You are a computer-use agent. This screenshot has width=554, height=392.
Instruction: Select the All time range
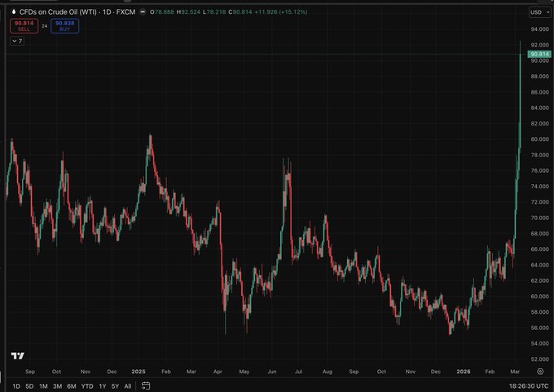tap(128, 386)
